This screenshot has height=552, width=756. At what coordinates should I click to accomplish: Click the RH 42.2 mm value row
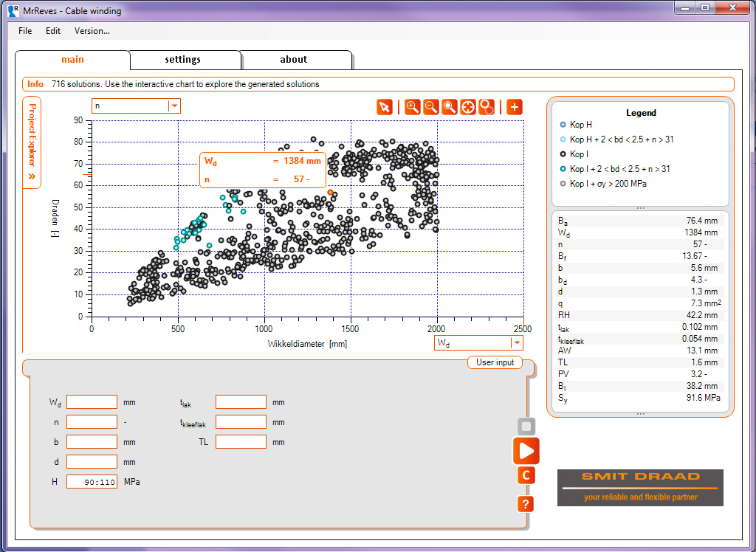tap(640, 315)
